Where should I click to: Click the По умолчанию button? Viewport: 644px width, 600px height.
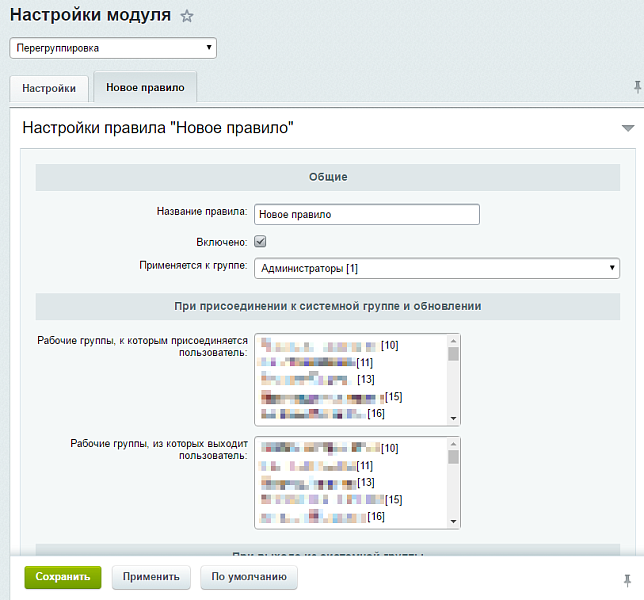point(249,577)
